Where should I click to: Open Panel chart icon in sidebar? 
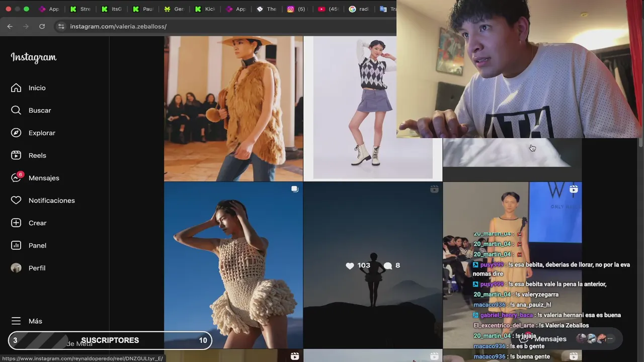pyautogui.click(x=16, y=245)
